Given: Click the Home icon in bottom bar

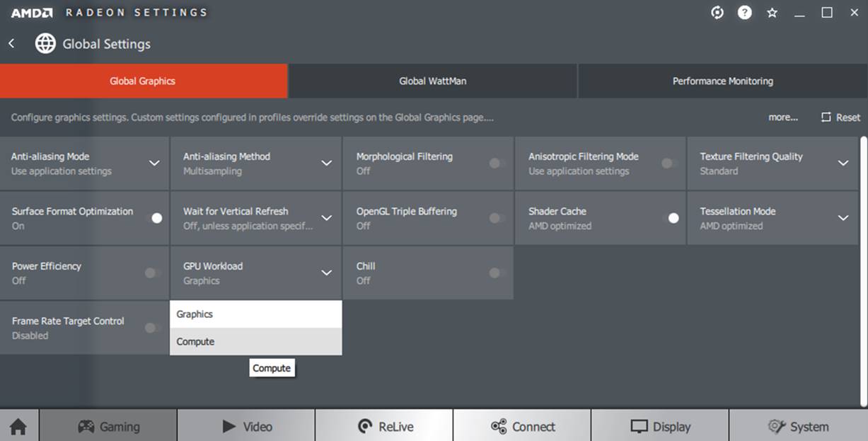Looking at the screenshot, I should click(x=18, y=426).
